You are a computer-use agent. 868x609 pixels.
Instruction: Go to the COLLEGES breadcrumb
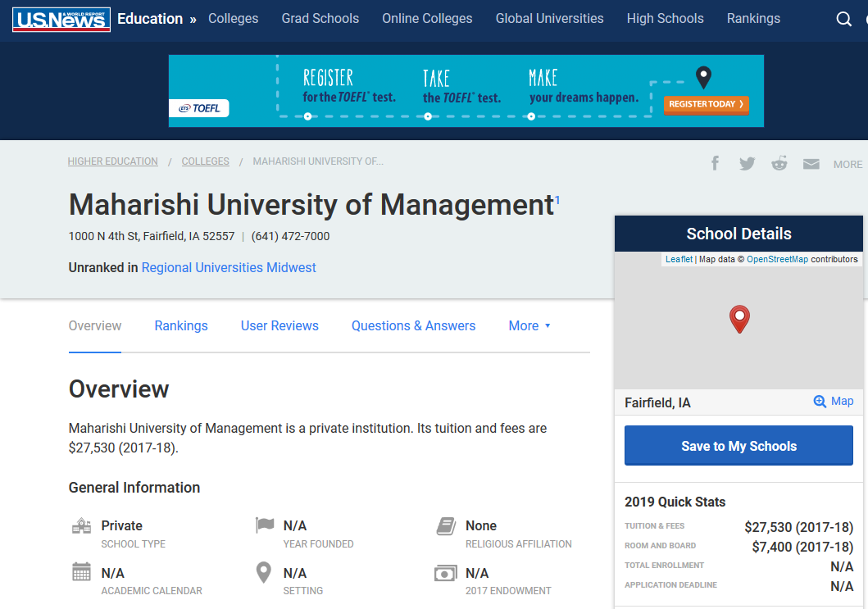(206, 161)
